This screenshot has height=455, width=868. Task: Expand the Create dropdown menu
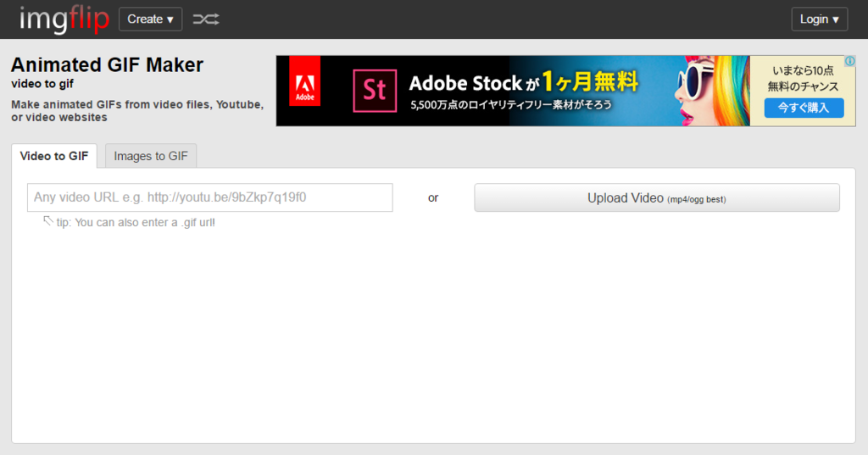[x=151, y=19]
